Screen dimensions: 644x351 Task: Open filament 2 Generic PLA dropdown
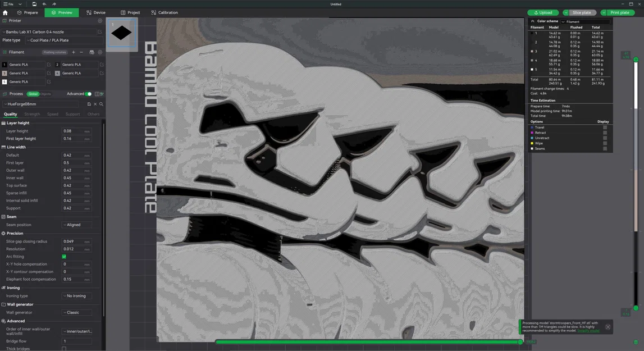pyautogui.click(x=80, y=65)
